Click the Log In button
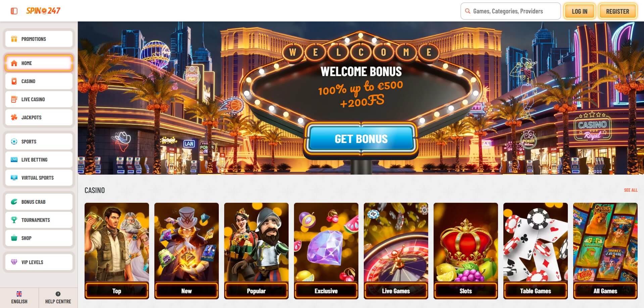 pos(580,11)
